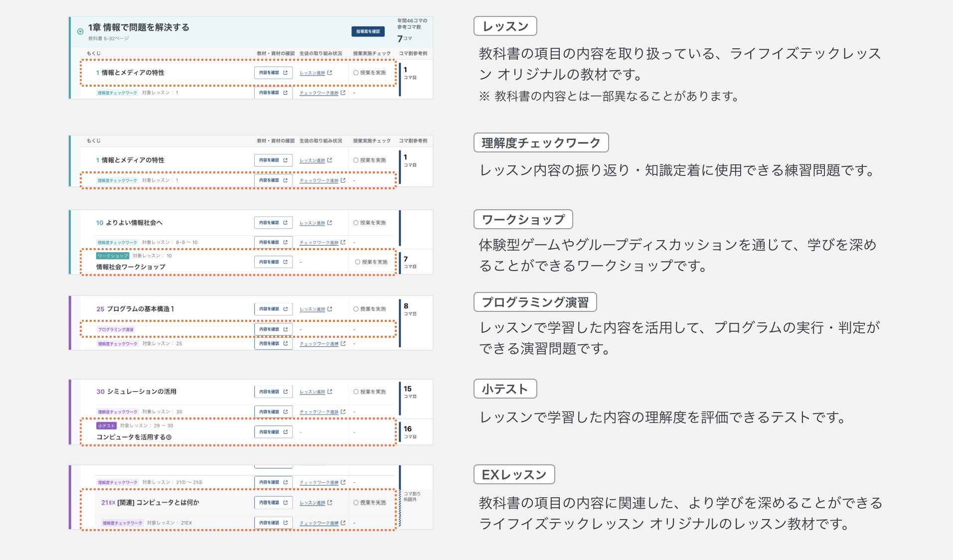Click external-link icon beside チェックワーク進捗 for 対象レッスン 21EX
The image size is (953, 560).
point(343,523)
